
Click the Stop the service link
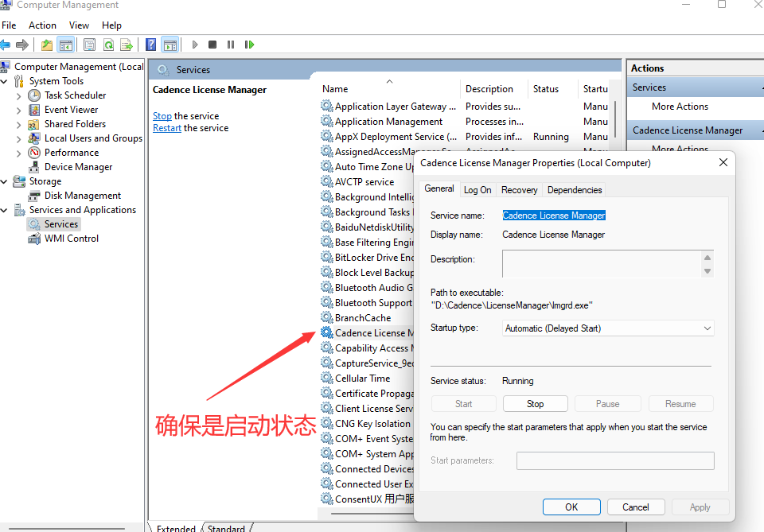(x=162, y=116)
